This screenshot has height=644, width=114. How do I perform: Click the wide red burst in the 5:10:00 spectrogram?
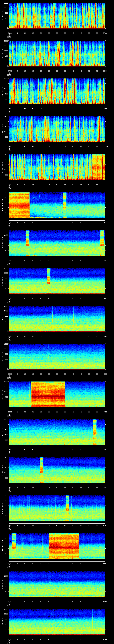coord(64,546)
